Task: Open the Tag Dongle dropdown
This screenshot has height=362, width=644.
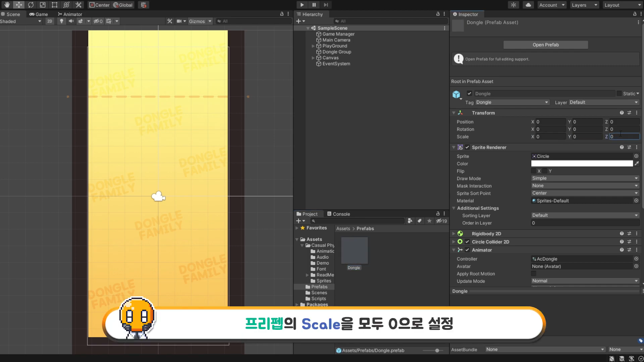Action: pos(512,102)
